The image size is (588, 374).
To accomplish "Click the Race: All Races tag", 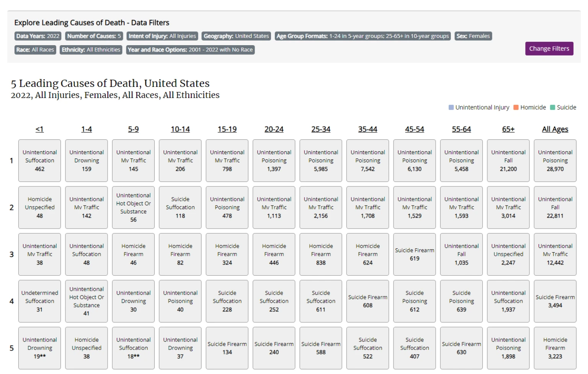I will pos(35,50).
